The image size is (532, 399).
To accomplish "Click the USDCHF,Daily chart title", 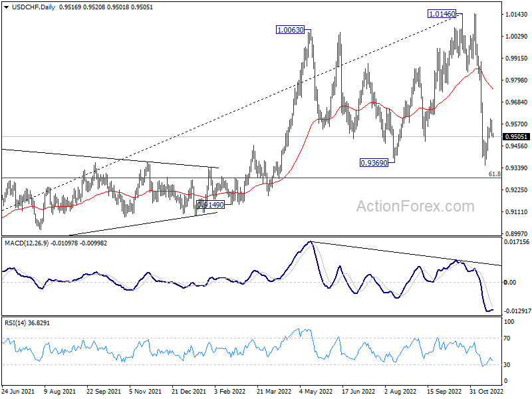I will [x=34, y=7].
